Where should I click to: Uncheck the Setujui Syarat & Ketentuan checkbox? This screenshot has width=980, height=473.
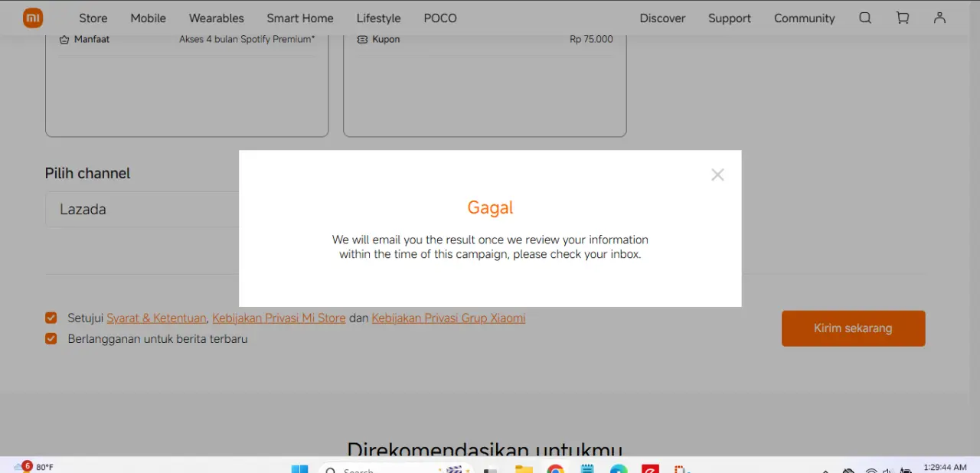[x=51, y=318]
